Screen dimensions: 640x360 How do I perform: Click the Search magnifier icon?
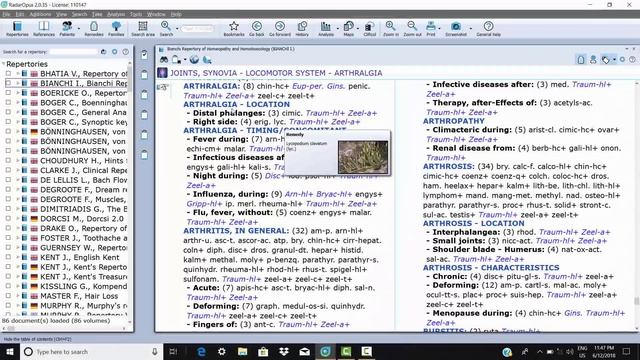point(166,29)
